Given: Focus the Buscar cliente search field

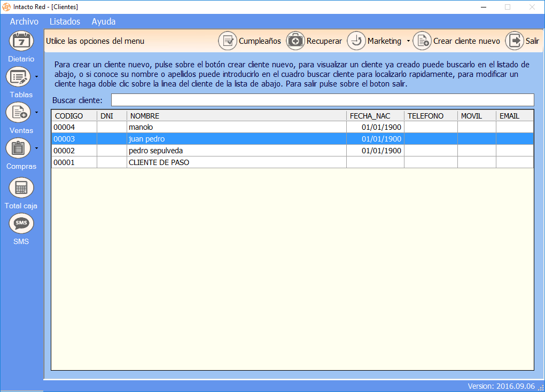Looking at the screenshot, I should (322, 100).
